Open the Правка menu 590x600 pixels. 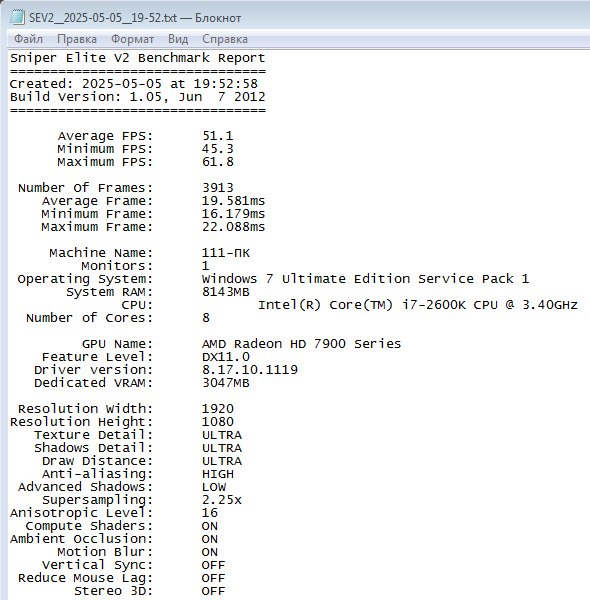tap(77, 39)
